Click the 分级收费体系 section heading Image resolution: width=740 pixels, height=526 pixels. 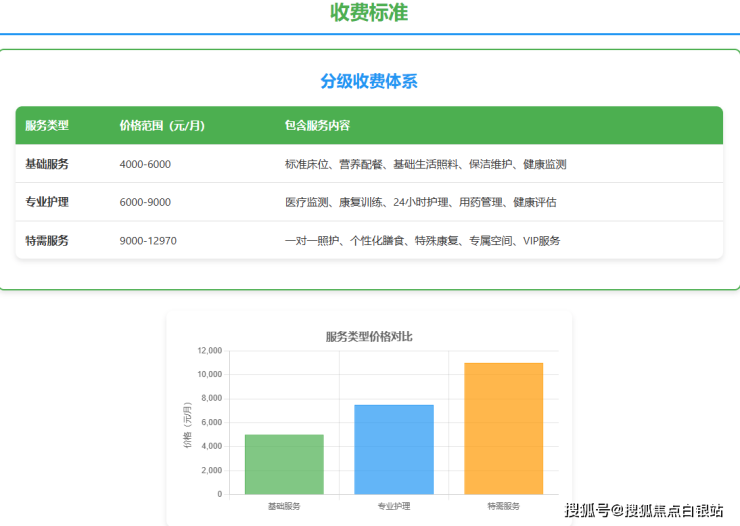369,82
